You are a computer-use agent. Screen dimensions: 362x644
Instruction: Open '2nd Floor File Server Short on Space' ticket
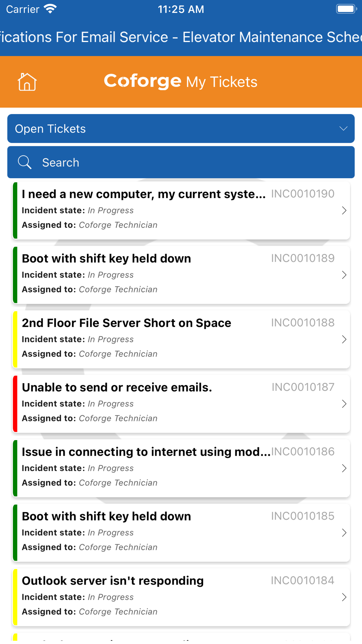(x=181, y=339)
